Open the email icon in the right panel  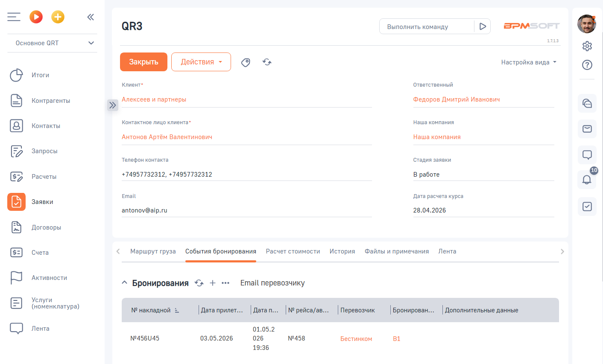[x=587, y=129]
